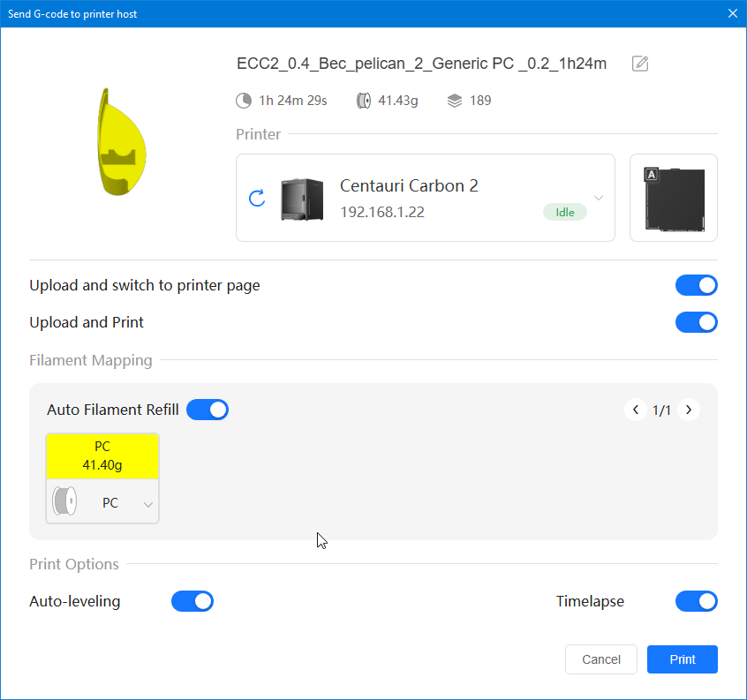
Task: Turn off the Timelapse switch
Action: (x=696, y=601)
